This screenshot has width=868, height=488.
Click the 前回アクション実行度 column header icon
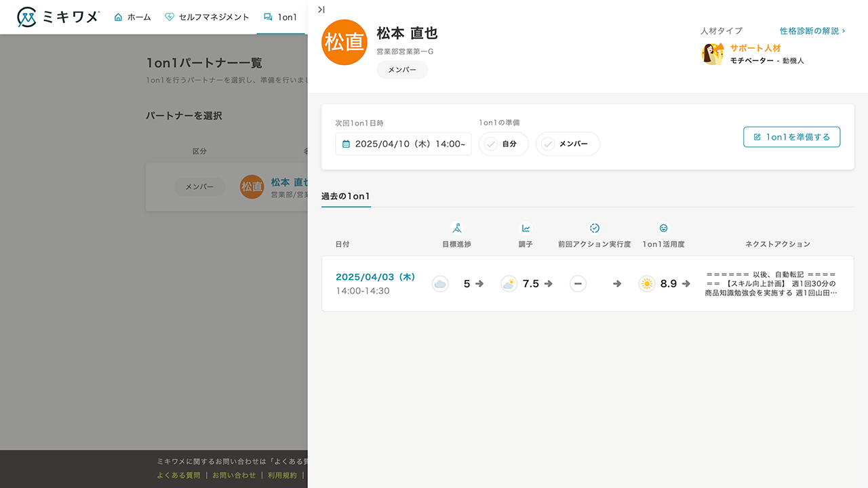click(595, 228)
